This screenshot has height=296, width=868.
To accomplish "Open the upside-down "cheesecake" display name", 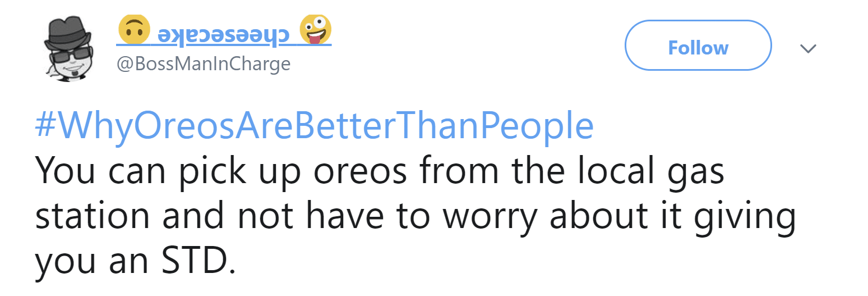I will (x=224, y=34).
